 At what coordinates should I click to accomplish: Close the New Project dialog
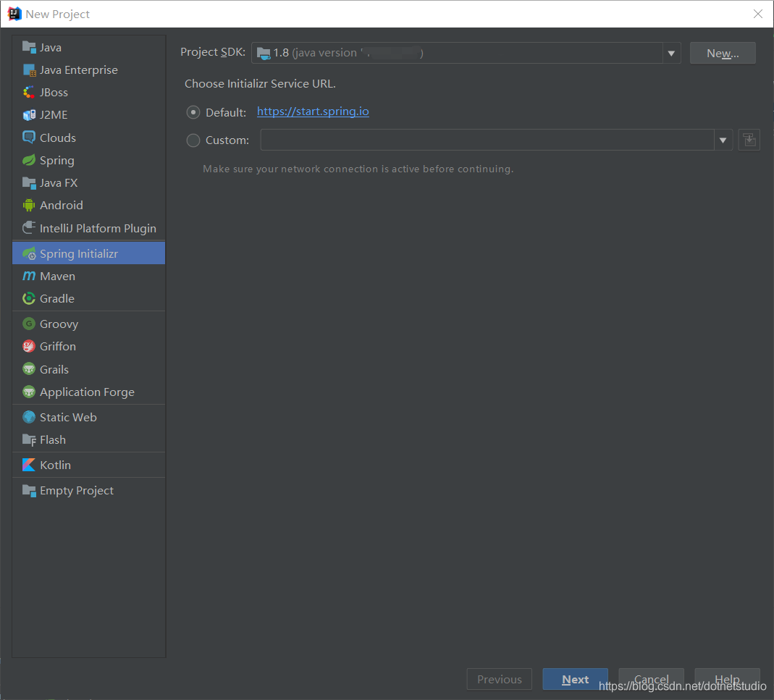pos(758,14)
